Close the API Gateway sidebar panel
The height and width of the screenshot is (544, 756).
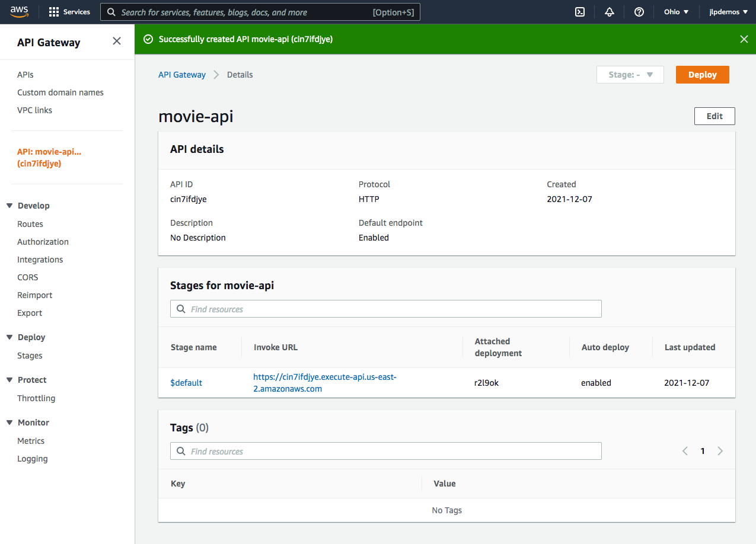pyautogui.click(x=117, y=41)
